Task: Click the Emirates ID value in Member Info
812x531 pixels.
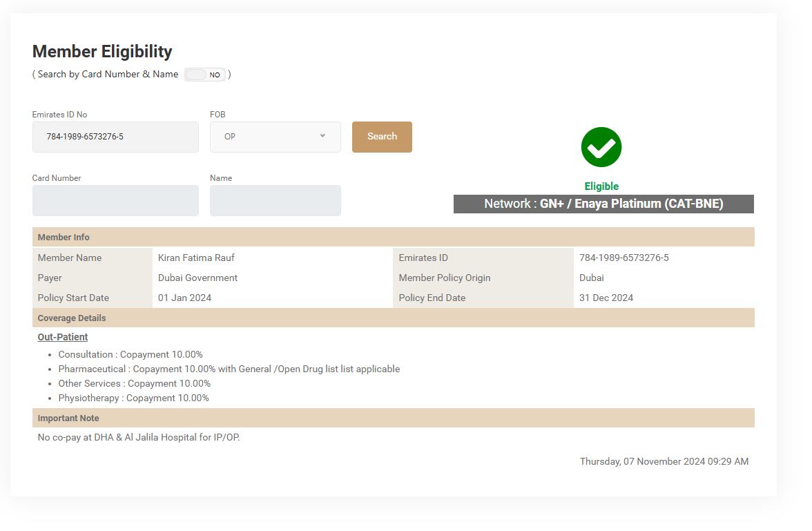Action: (x=623, y=258)
